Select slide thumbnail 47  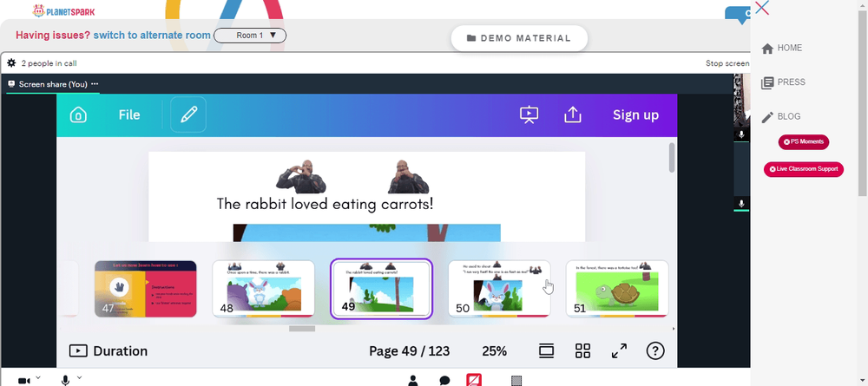pos(146,289)
